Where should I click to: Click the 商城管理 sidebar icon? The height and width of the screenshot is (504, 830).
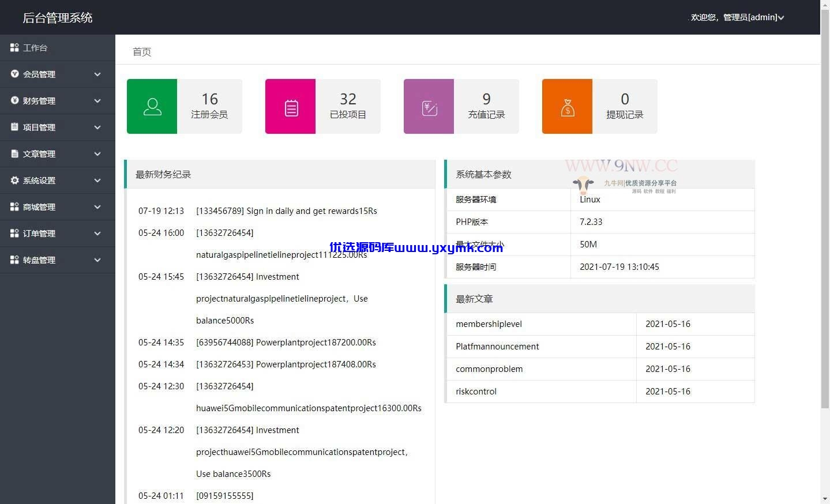click(14, 206)
